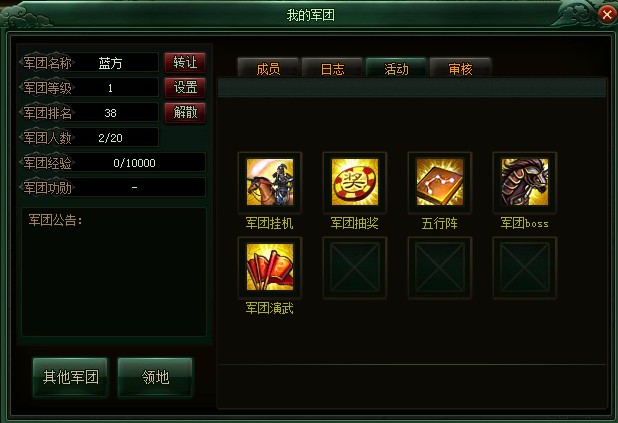Switch to the 成员 tab
The width and height of the screenshot is (618, 423).
(x=268, y=68)
